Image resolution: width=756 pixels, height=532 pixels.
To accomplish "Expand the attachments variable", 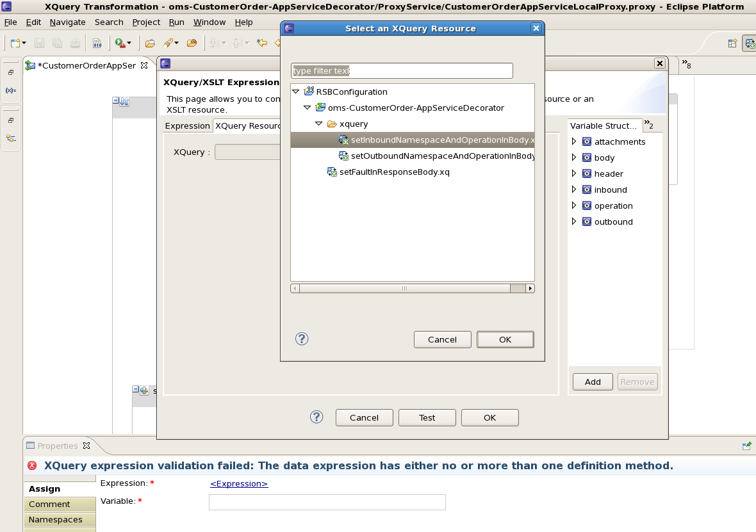I will coord(574,141).
